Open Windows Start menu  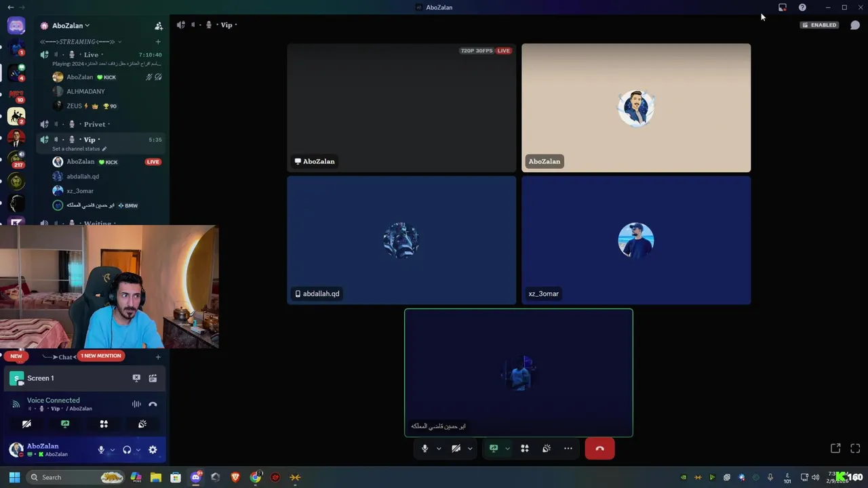click(x=14, y=477)
